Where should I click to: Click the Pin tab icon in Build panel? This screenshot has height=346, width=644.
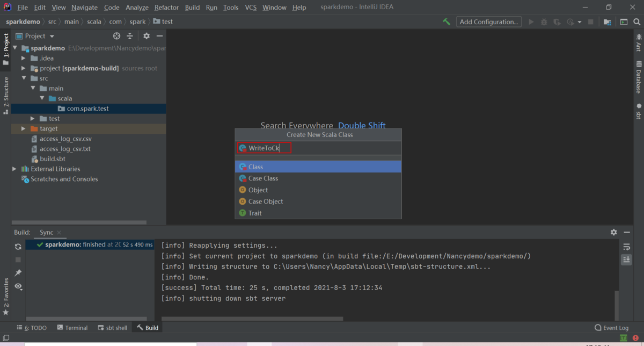(x=18, y=273)
